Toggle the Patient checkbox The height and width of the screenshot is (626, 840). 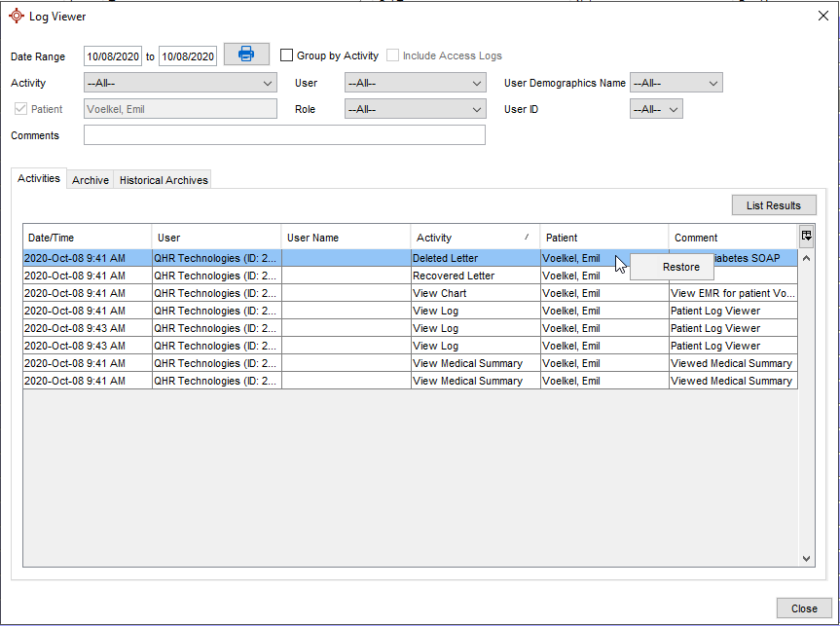point(20,109)
